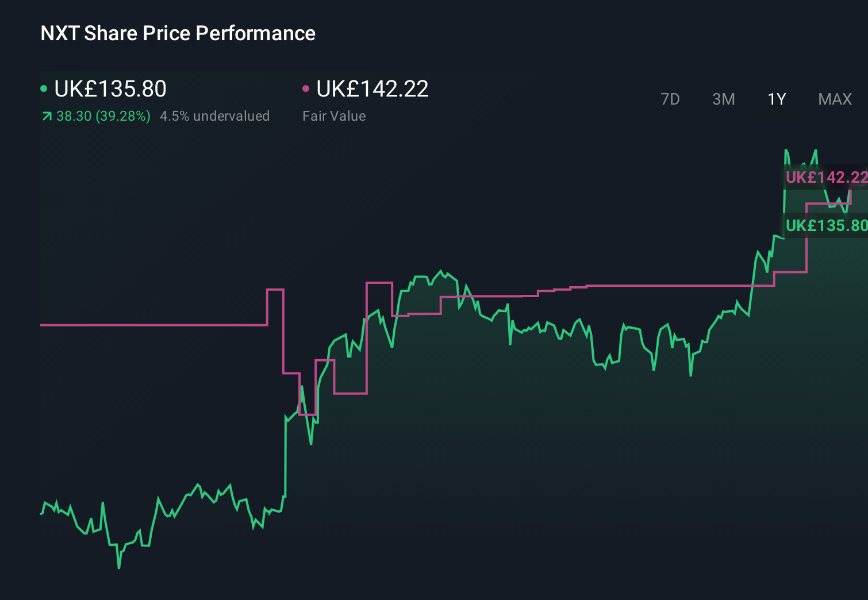The height and width of the screenshot is (600, 868).
Task: Click the long flat pink segment mid-right of chart
Action: (x=667, y=285)
